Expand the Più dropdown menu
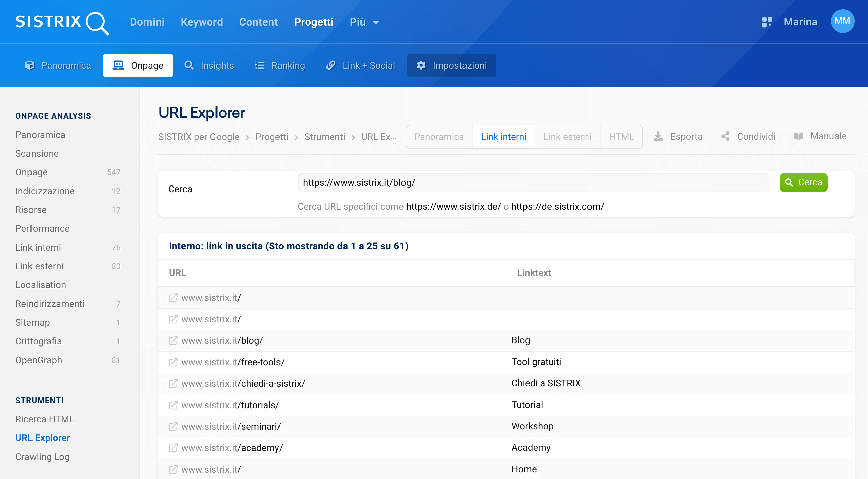868x479 pixels. click(x=364, y=22)
